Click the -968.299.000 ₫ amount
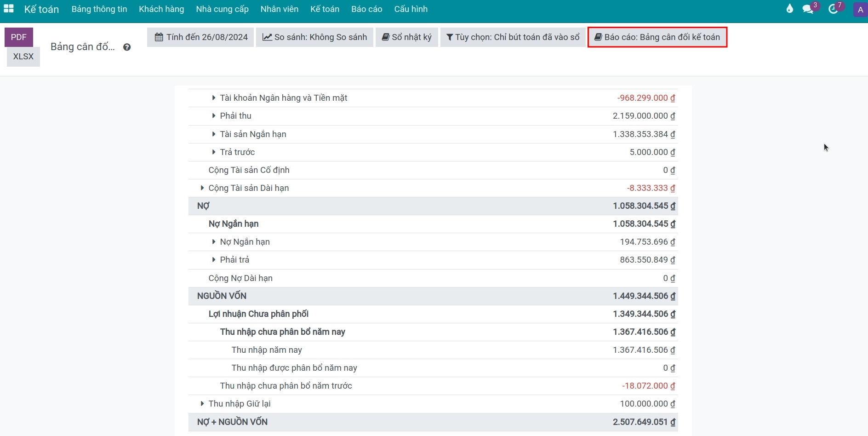This screenshot has height=436, width=868. tap(646, 98)
